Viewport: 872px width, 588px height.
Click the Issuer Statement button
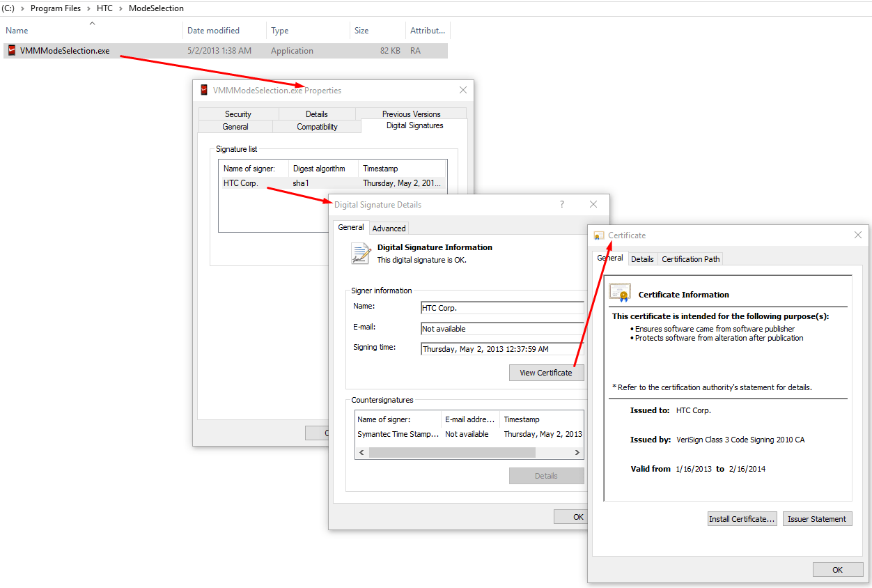[x=818, y=519]
